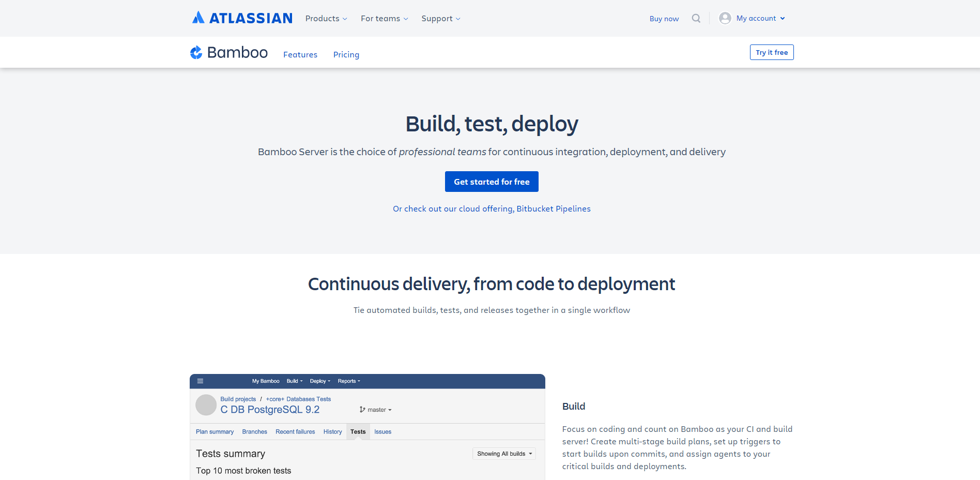Click the 'Tie automated builds' subtitle text
980x480 pixels.
point(492,310)
